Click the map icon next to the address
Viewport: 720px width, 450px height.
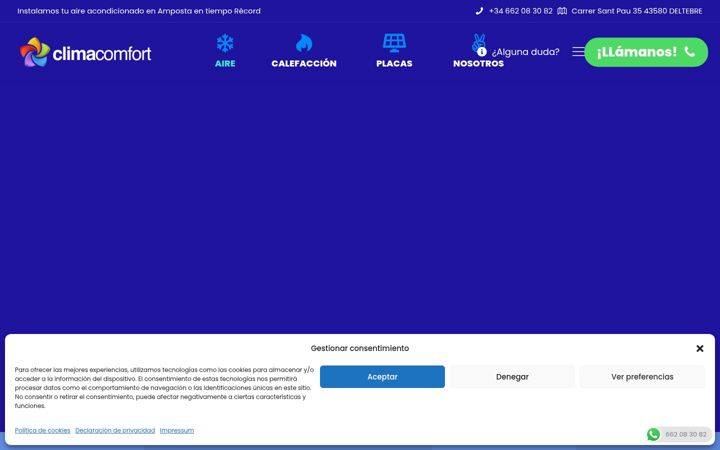click(x=562, y=11)
